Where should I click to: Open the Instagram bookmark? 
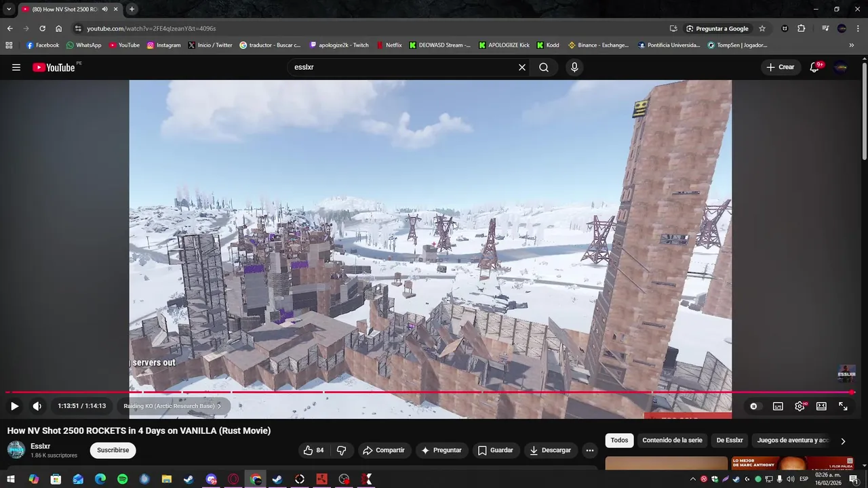pyautogui.click(x=163, y=45)
